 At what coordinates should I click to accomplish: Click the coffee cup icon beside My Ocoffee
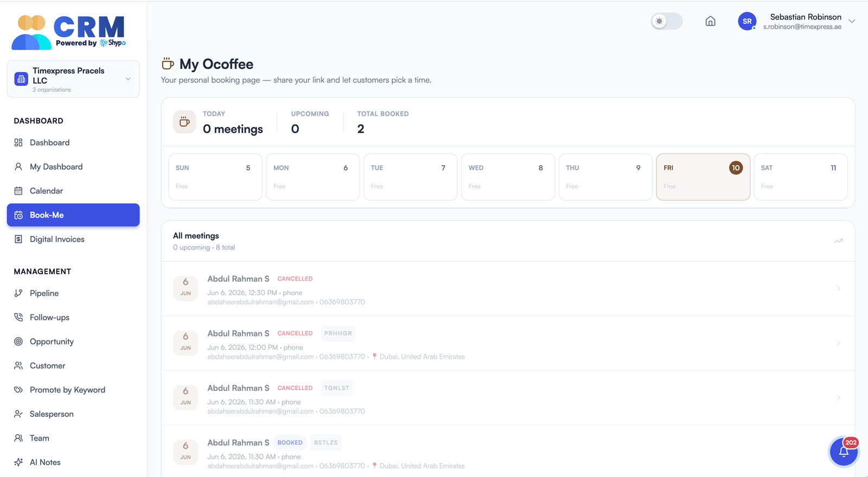(168, 63)
